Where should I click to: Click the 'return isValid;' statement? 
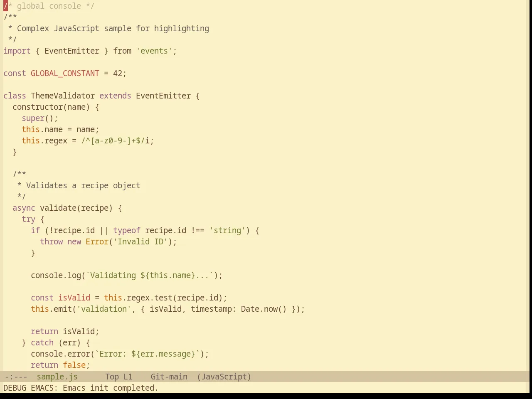tap(65, 331)
